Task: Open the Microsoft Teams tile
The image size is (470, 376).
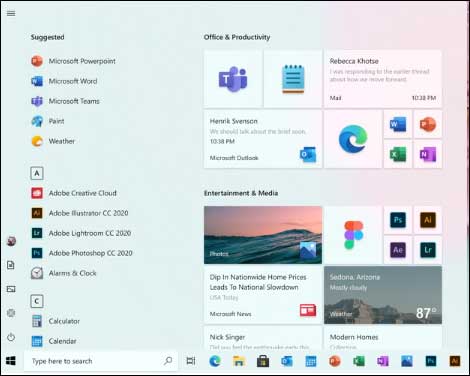Action: [233, 79]
